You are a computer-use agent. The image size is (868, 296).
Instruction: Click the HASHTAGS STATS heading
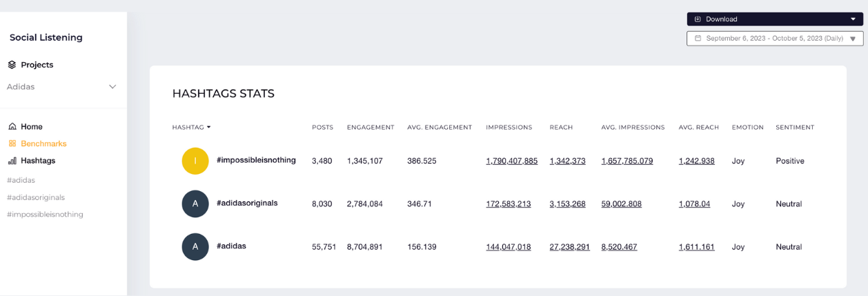click(224, 94)
